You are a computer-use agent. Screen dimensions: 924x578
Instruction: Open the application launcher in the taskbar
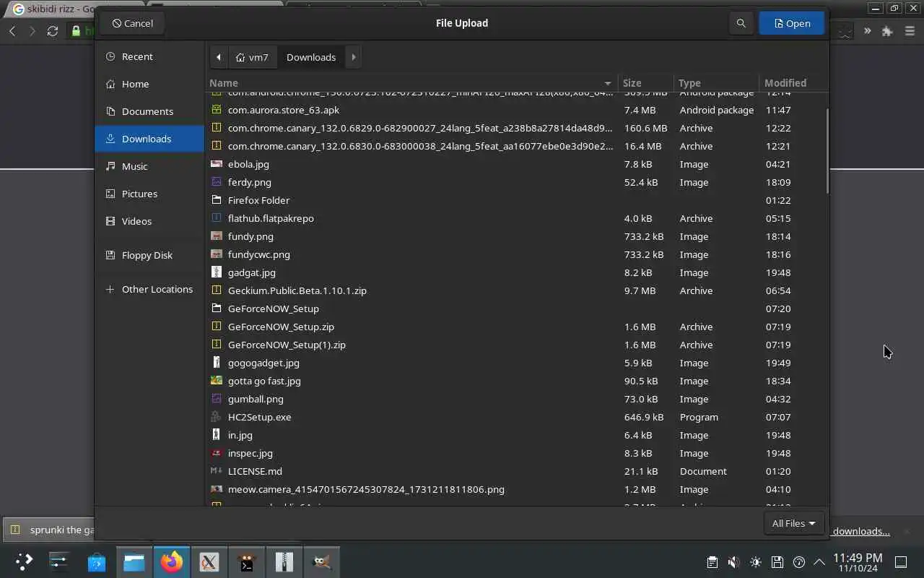coord(24,561)
